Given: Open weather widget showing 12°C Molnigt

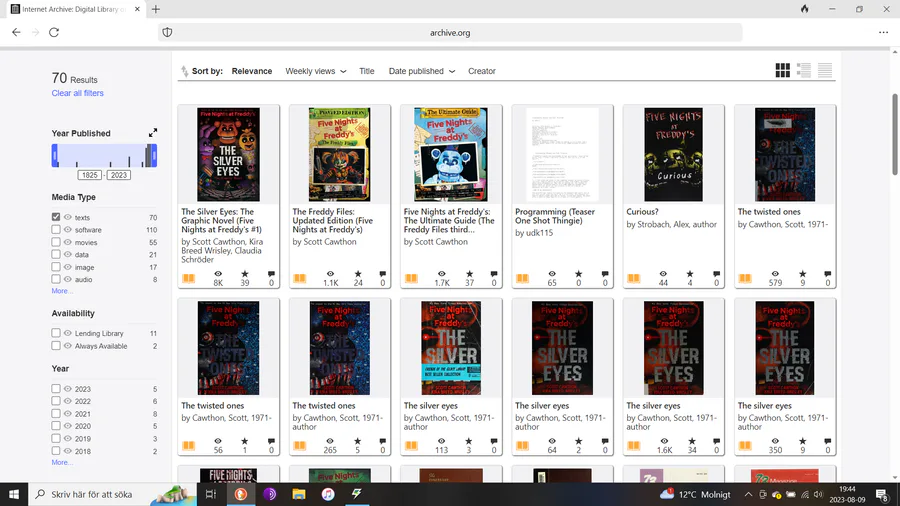Looking at the screenshot, I should (695, 494).
